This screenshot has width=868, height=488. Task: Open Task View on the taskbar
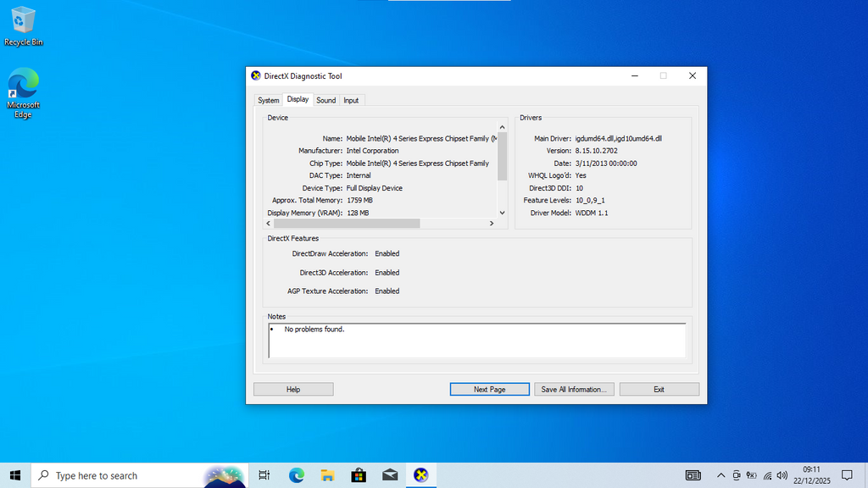click(x=264, y=475)
